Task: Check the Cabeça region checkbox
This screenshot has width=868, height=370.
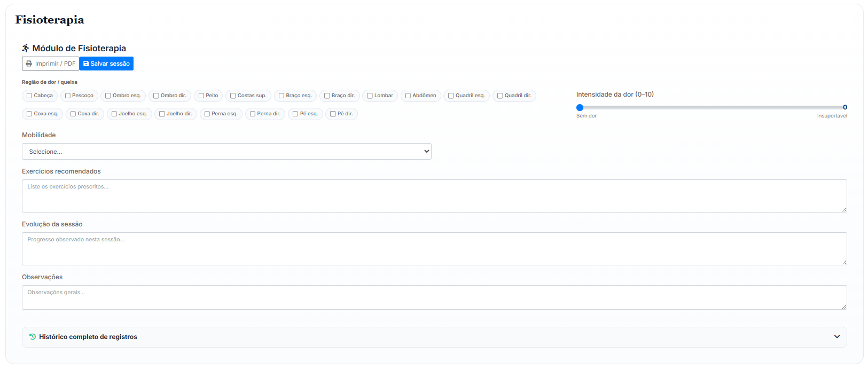Action: [29, 96]
